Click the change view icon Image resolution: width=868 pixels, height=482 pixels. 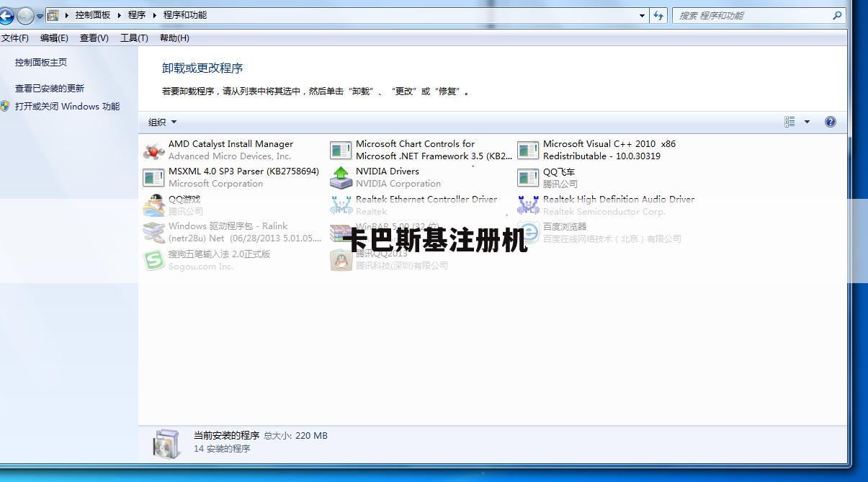(x=789, y=122)
